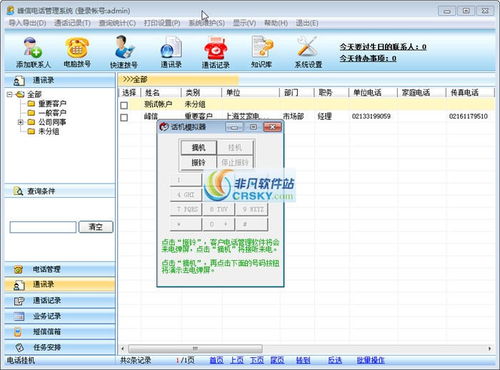The width and height of the screenshot is (500, 370).
Task: Click the 添加联系人 add contact icon
Action: pyautogui.click(x=33, y=47)
